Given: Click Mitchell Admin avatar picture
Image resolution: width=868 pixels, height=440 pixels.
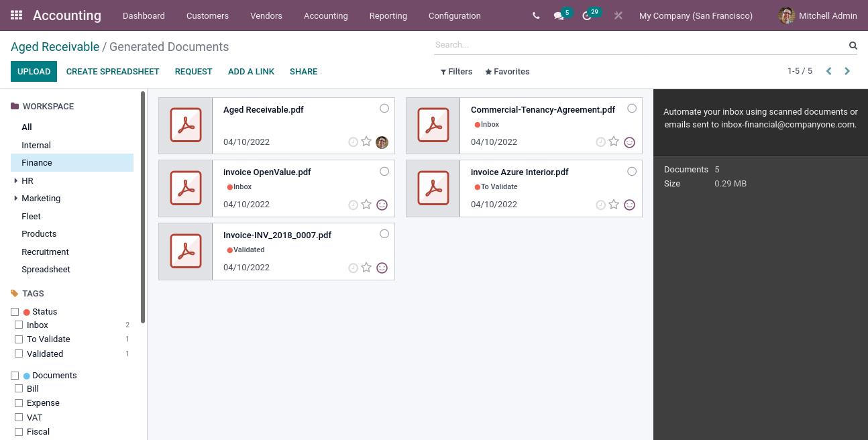Looking at the screenshot, I should (786, 15).
